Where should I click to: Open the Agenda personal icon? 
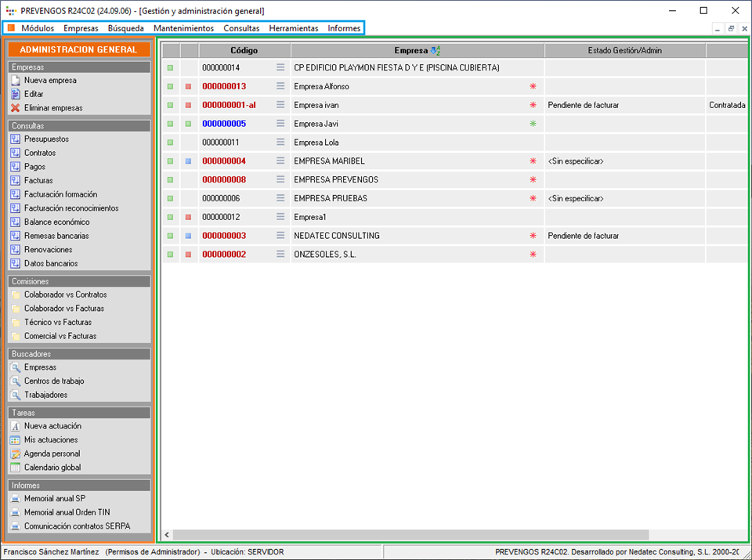click(x=15, y=454)
